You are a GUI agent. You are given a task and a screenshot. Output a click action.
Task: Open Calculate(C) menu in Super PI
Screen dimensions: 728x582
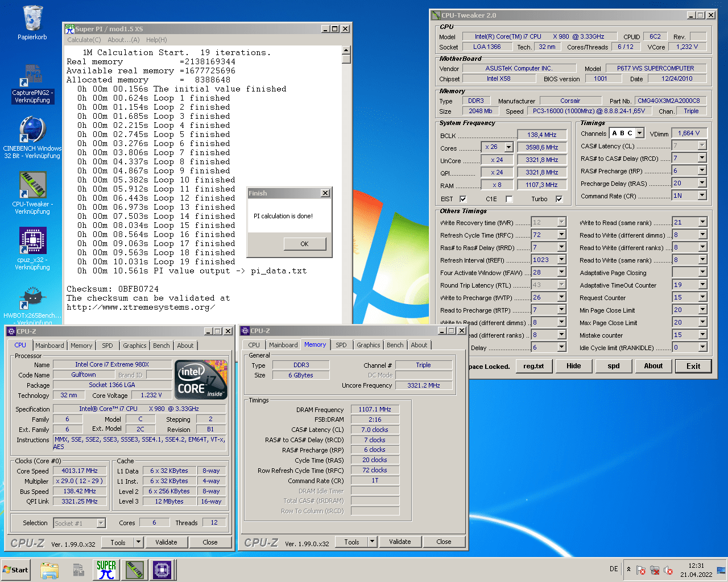84,40
